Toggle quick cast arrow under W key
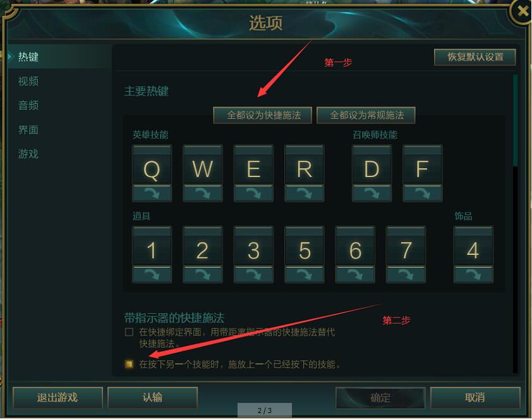Screen dimensions: 532x420 pos(203,194)
